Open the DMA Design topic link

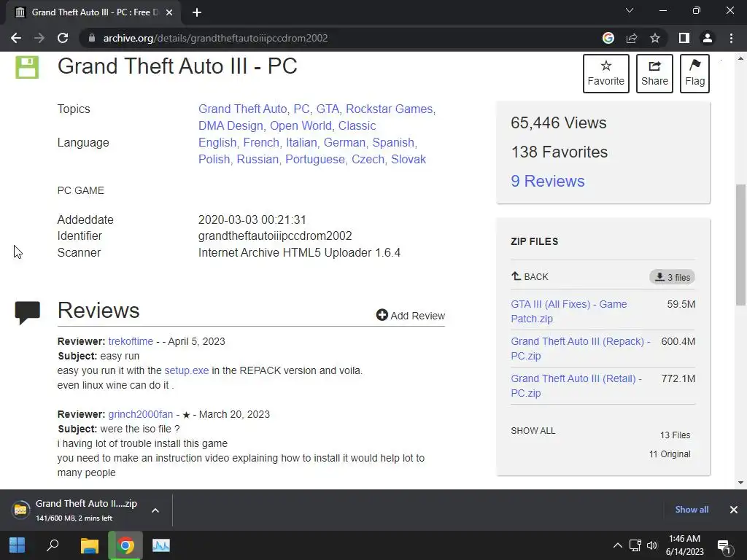pyautogui.click(x=231, y=125)
